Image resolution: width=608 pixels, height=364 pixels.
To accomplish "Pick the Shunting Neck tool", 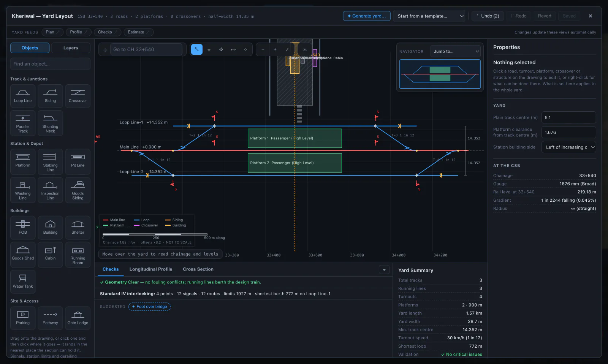I will [50, 123].
